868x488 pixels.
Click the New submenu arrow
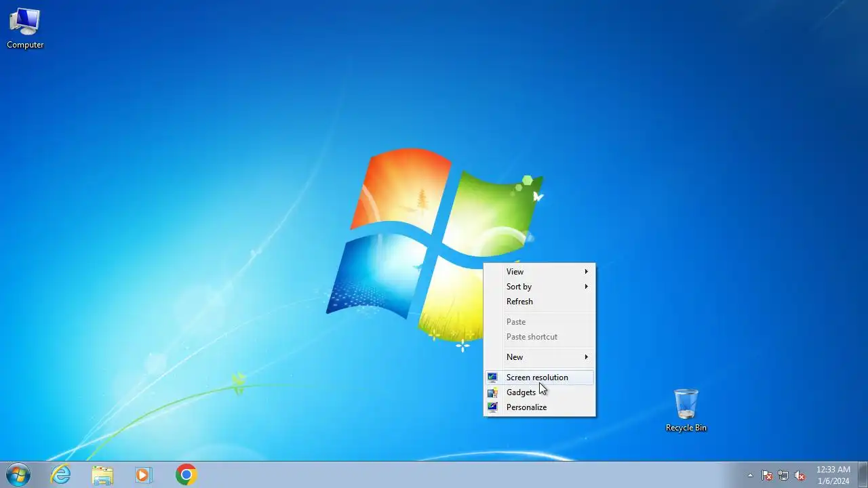pos(587,357)
